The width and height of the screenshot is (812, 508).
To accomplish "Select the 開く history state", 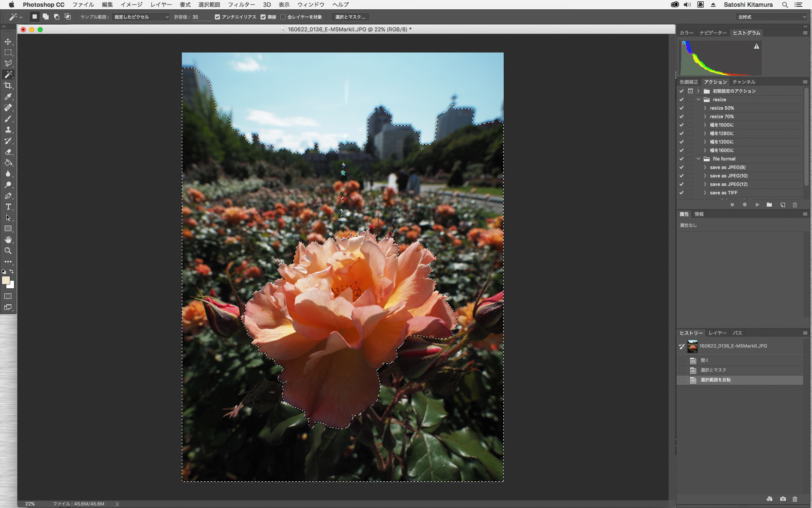I will (x=705, y=361).
